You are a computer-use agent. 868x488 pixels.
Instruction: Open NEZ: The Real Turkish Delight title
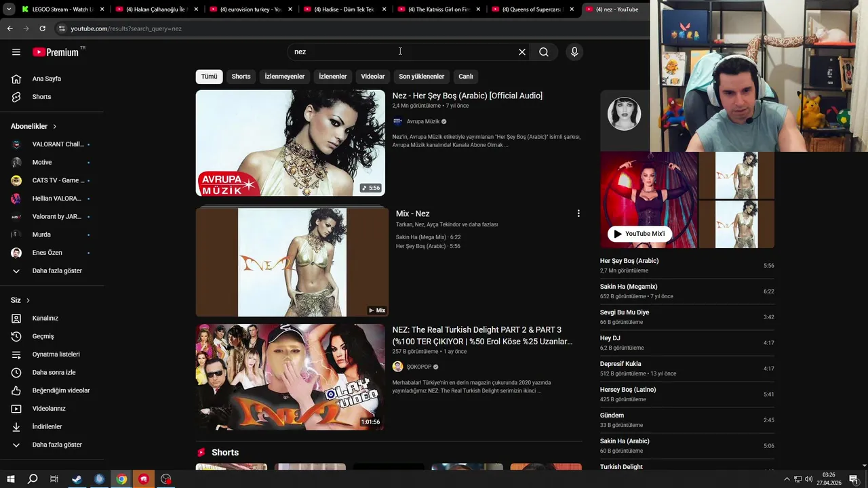pyautogui.click(x=482, y=335)
